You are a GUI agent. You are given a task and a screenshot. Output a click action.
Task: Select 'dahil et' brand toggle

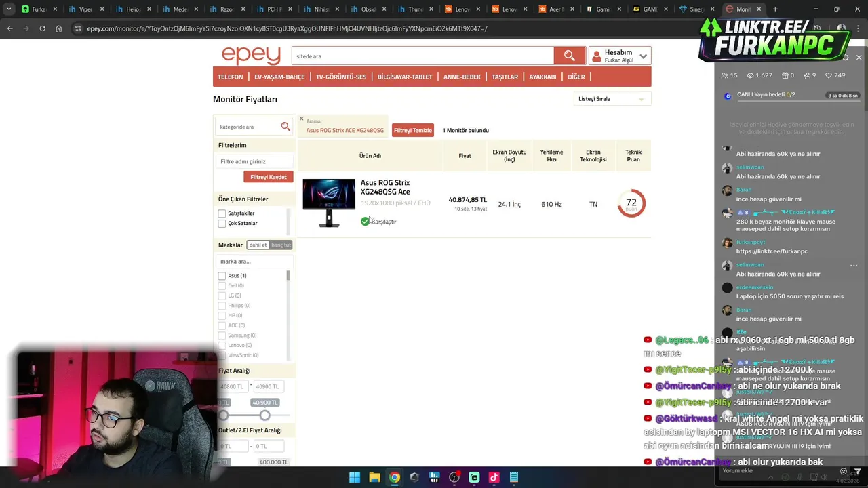[258, 245]
